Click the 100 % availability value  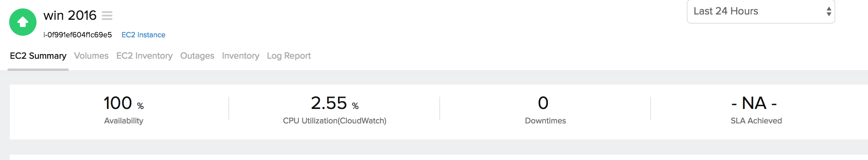click(x=123, y=103)
